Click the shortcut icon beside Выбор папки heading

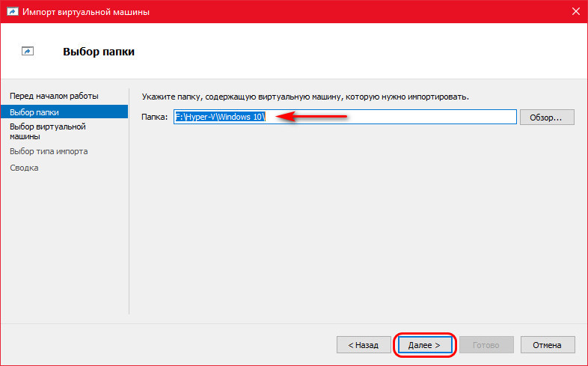pos(28,51)
